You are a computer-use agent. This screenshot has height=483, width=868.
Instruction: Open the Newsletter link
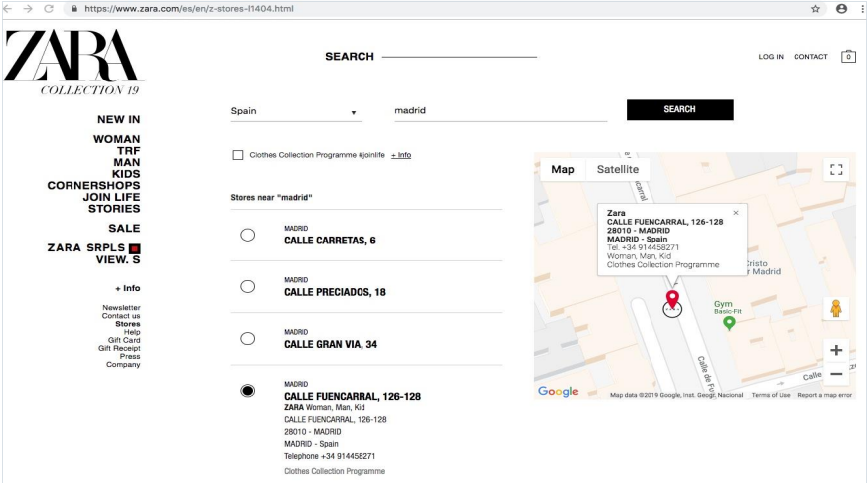tap(121, 307)
